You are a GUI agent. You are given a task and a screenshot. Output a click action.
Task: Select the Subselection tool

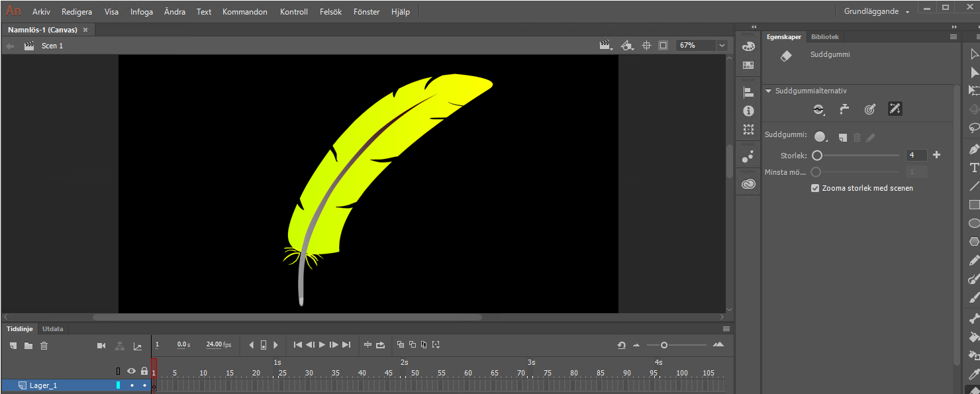coord(974,72)
